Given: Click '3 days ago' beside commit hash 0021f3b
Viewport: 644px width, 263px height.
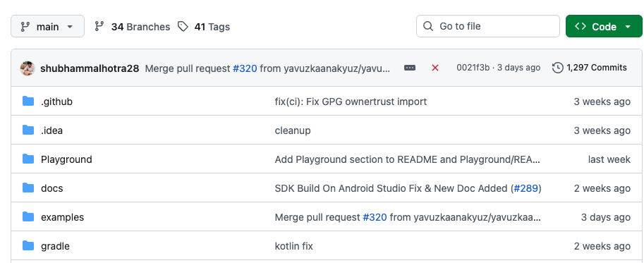Looking at the screenshot, I should [x=518, y=68].
